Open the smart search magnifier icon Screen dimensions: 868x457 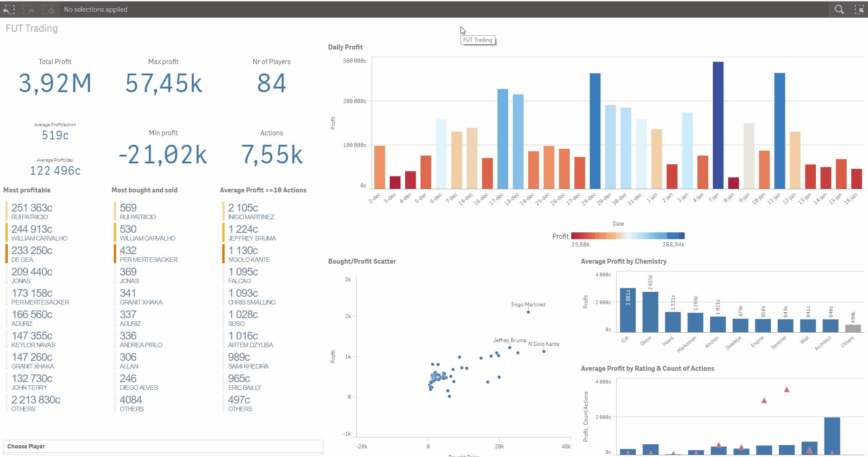839,9
